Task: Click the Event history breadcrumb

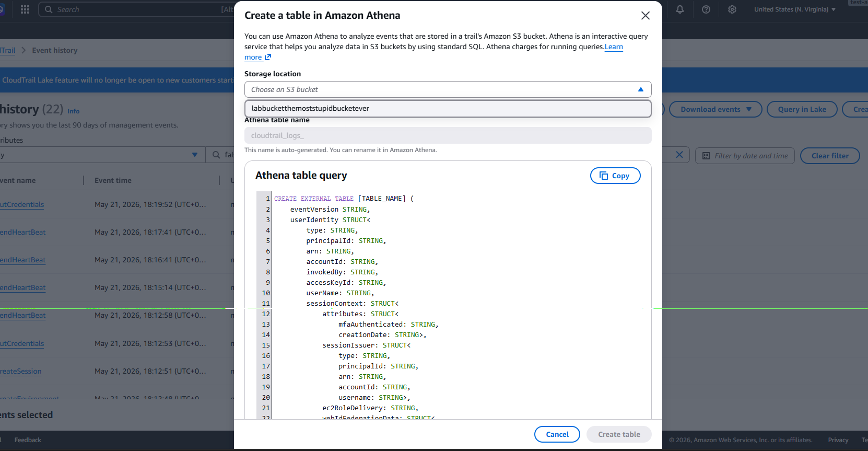Action: 55,50
